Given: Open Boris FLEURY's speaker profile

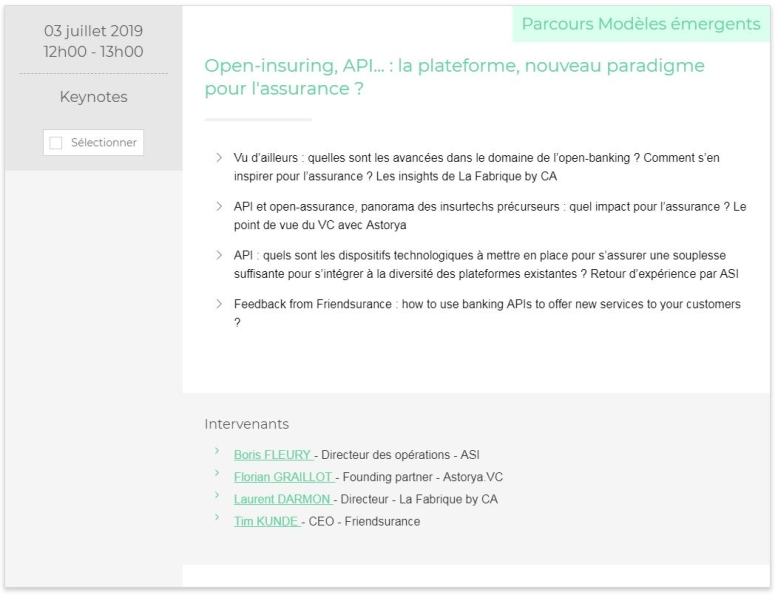Looking at the screenshot, I should pyautogui.click(x=272, y=455).
